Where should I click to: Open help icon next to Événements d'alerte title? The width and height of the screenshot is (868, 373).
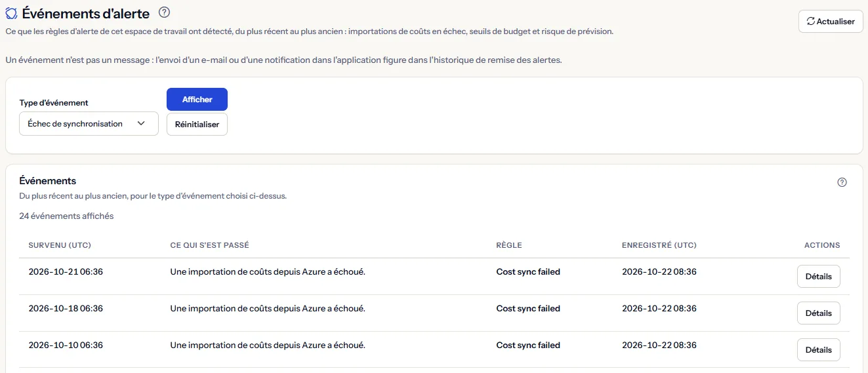coord(165,12)
